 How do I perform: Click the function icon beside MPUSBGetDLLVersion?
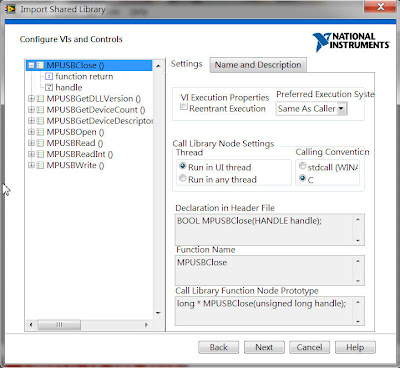tap(40, 99)
